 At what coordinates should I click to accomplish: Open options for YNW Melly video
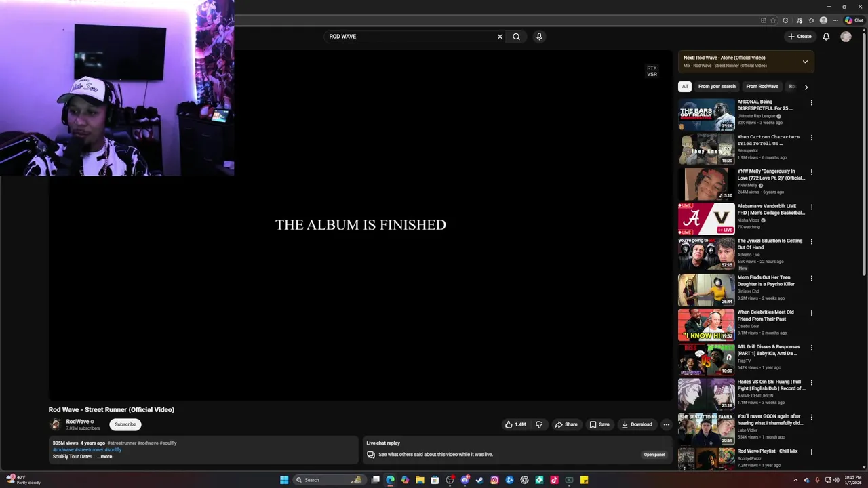(x=811, y=172)
